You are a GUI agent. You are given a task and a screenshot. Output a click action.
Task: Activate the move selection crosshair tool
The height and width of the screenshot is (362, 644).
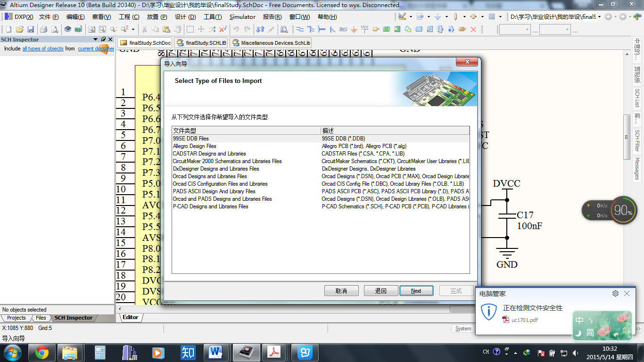[x=201, y=29]
